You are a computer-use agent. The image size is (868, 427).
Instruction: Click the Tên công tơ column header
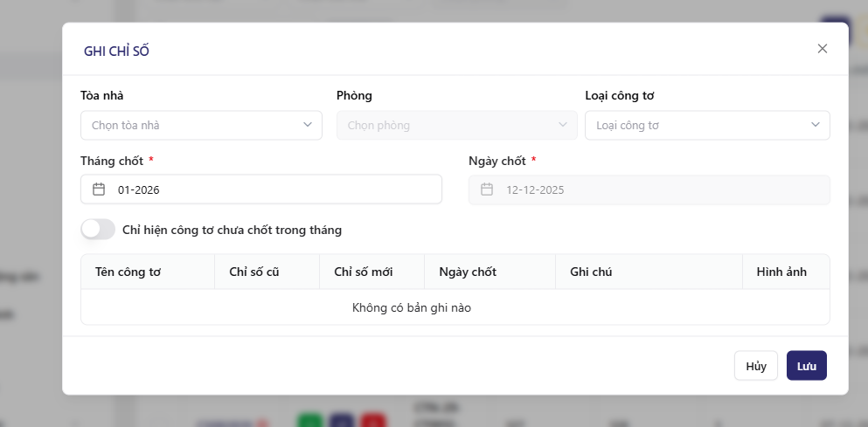[x=128, y=272]
